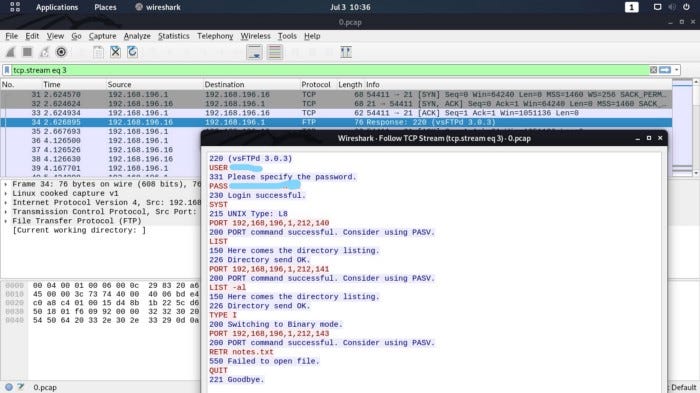Open the capture options dialog icon
This screenshot has height=393, width=700.
(61, 52)
